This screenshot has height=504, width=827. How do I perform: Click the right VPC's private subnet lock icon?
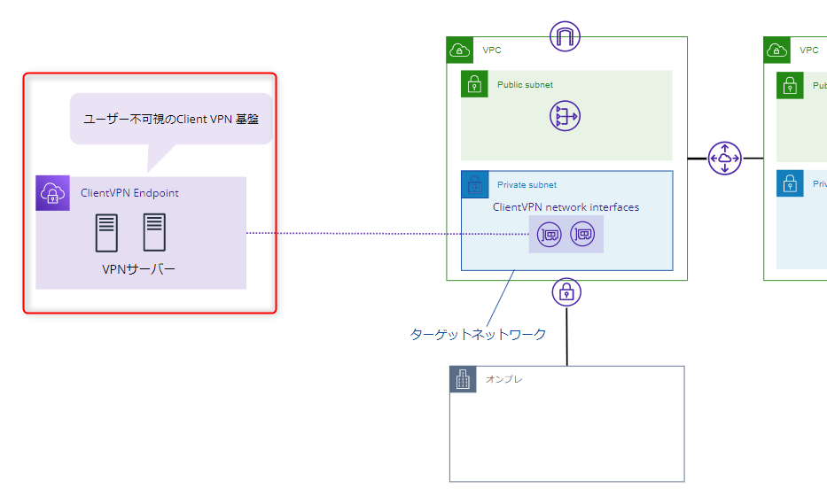click(790, 183)
